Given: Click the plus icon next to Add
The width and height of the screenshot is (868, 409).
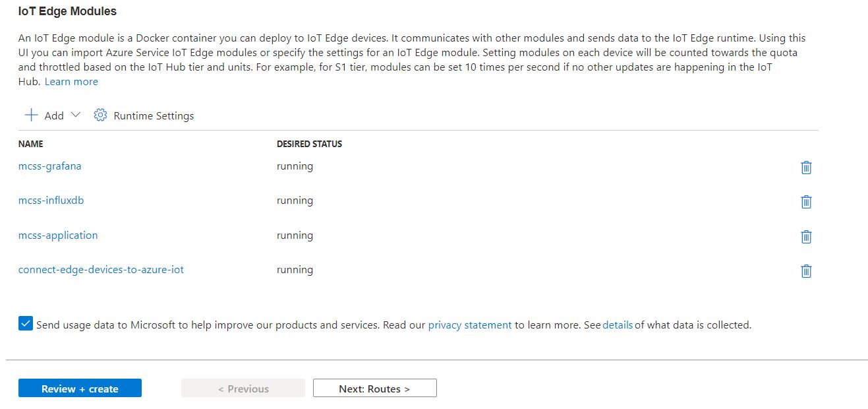Looking at the screenshot, I should pos(31,115).
